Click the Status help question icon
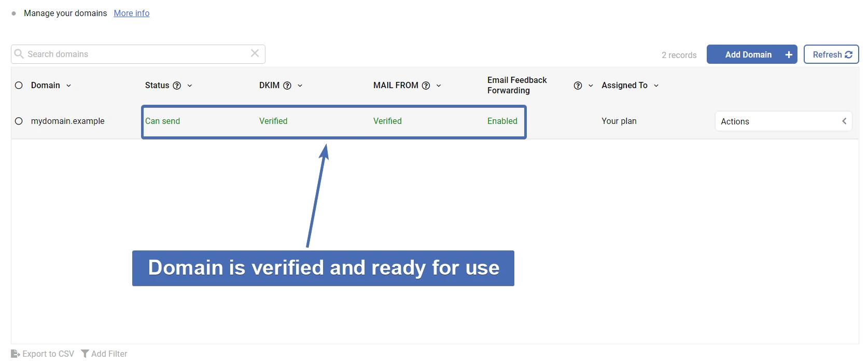This screenshot has height=364, width=868. (x=177, y=86)
